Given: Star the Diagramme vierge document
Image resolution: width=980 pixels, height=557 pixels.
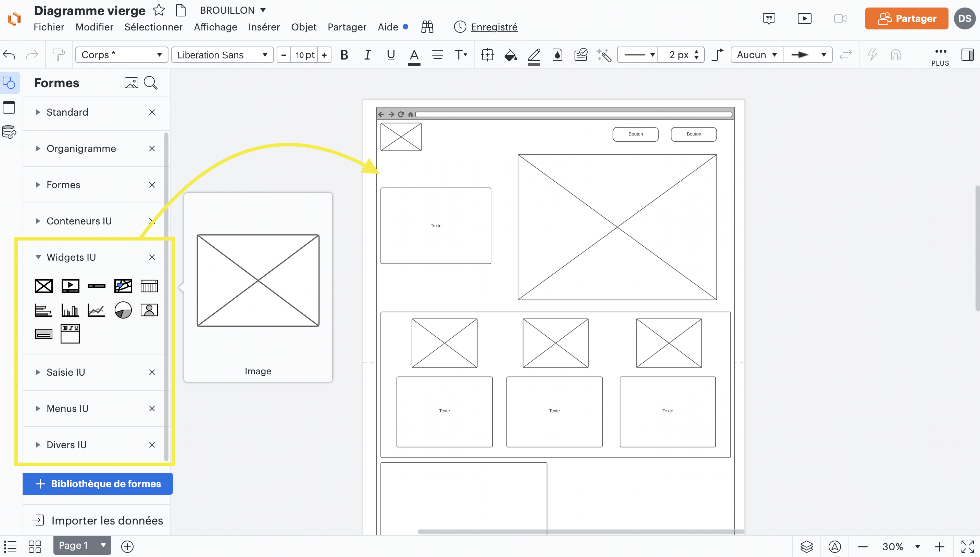Looking at the screenshot, I should (x=159, y=10).
